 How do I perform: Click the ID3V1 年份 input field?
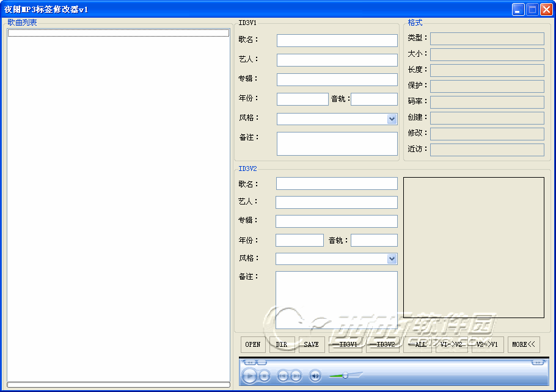click(302, 99)
